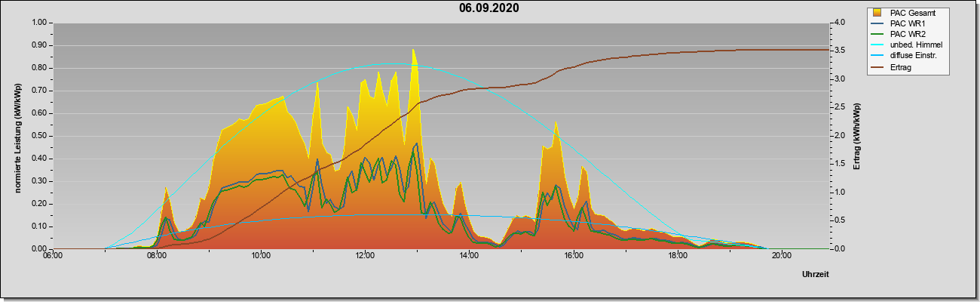Click the PAC Gesamt legend color swatch

877,13
